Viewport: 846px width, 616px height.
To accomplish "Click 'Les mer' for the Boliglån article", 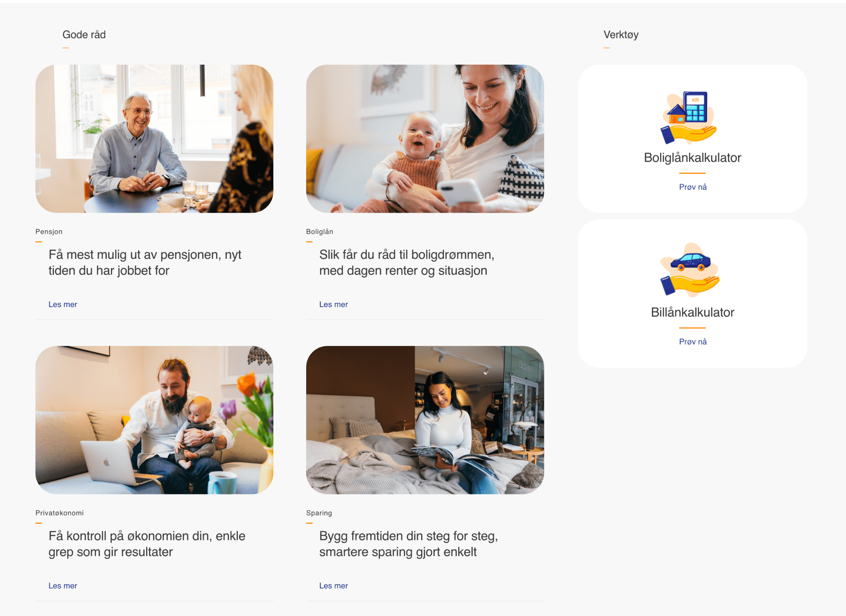I will click(333, 304).
